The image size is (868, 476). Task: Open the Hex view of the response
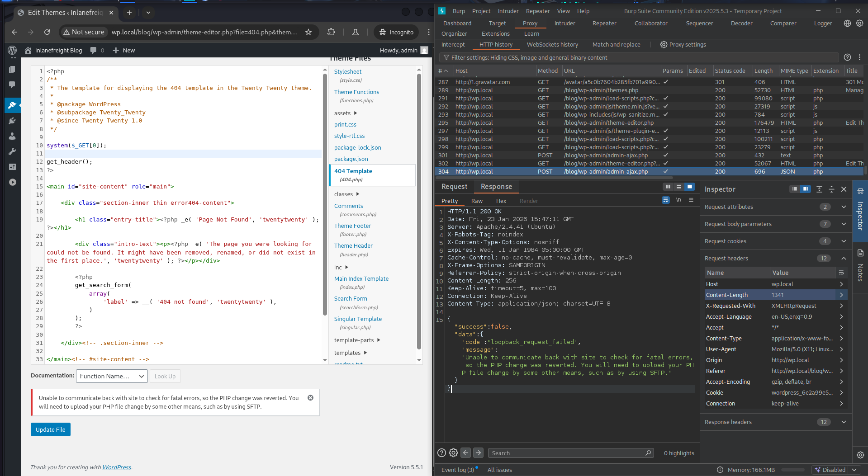[x=501, y=201]
